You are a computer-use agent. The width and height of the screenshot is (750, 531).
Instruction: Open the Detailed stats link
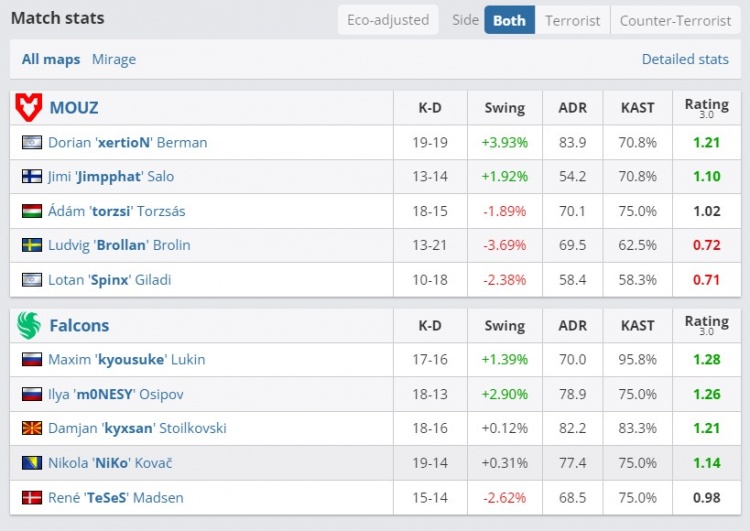tap(685, 59)
